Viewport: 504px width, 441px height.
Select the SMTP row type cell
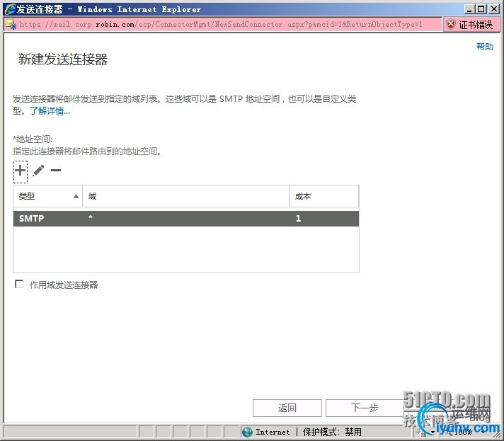(31, 219)
